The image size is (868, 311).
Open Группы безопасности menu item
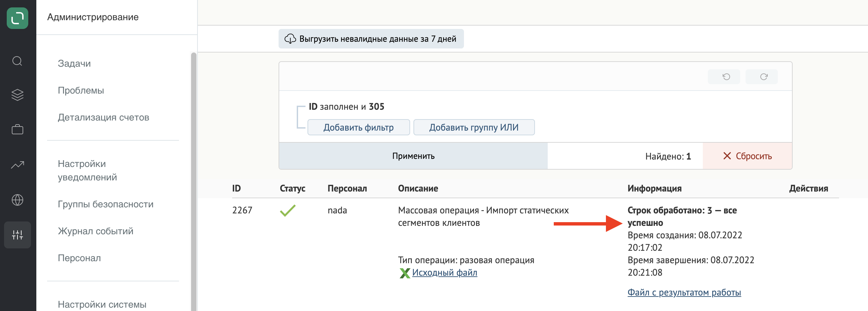click(105, 204)
